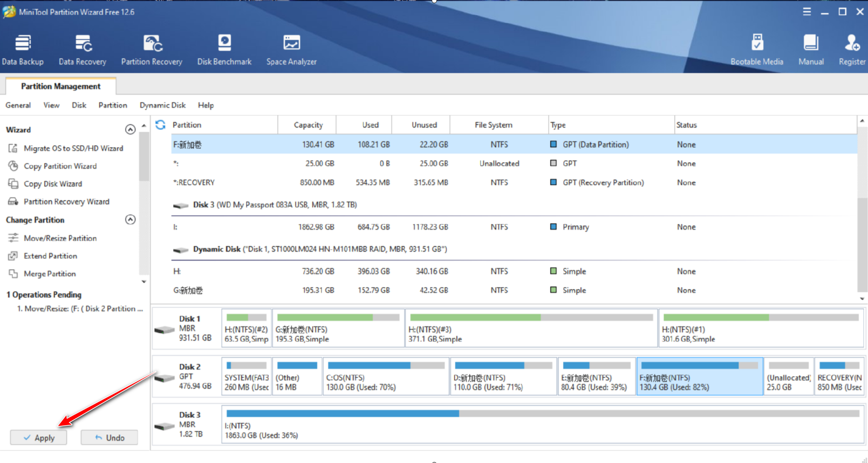868x463 pixels.
Task: Open the hamburger menu in title bar
Action: click(x=807, y=11)
